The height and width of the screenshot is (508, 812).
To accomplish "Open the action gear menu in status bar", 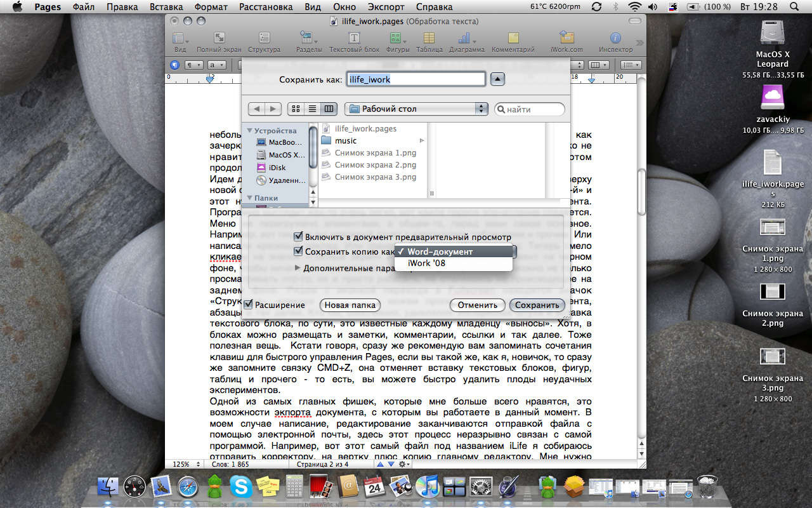I will pyautogui.click(x=403, y=464).
